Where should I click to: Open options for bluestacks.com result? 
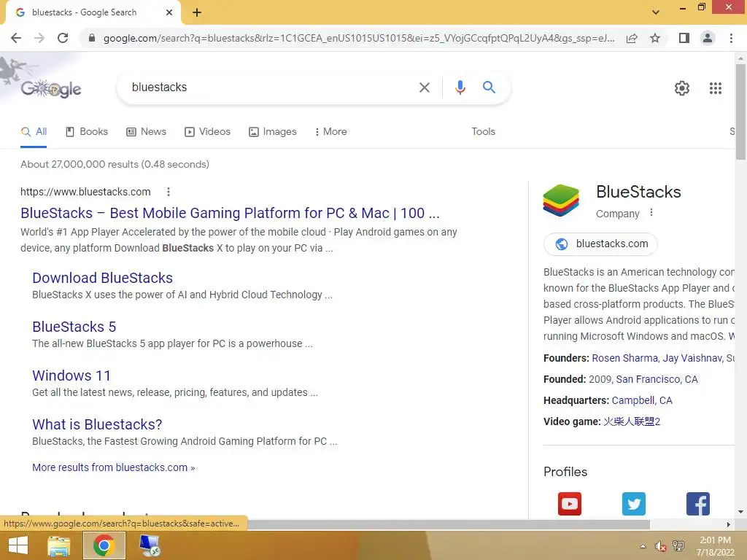(x=169, y=192)
